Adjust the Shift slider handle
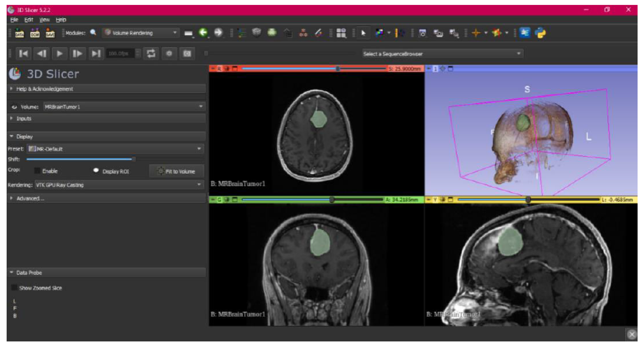The width and height of the screenshot is (644, 347). (x=134, y=159)
